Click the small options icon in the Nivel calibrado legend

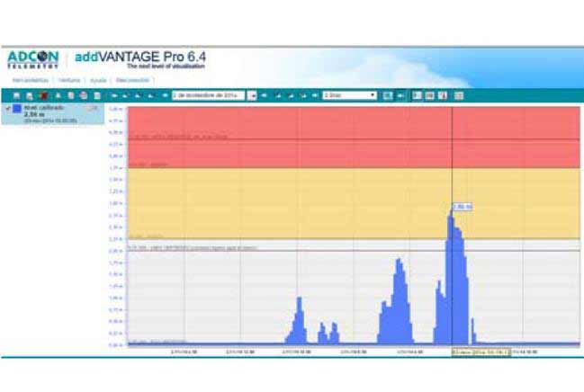point(93,108)
